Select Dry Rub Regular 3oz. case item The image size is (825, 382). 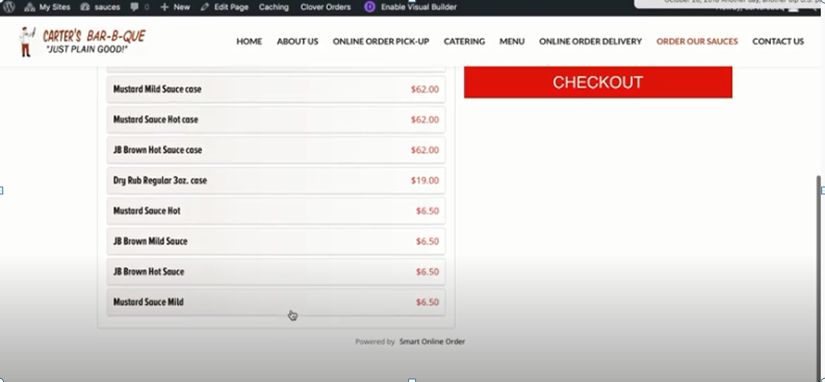(x=276, y=180)
